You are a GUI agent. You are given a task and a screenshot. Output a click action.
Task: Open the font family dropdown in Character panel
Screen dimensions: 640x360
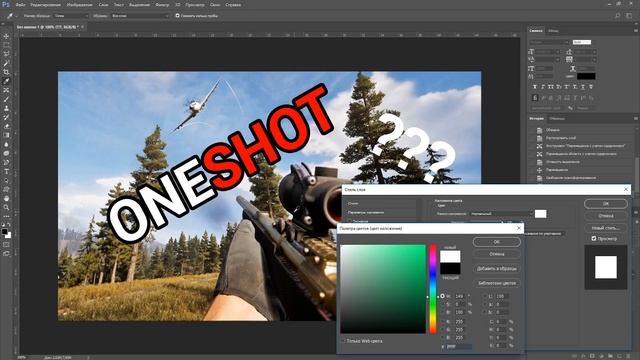click(549, 42)
